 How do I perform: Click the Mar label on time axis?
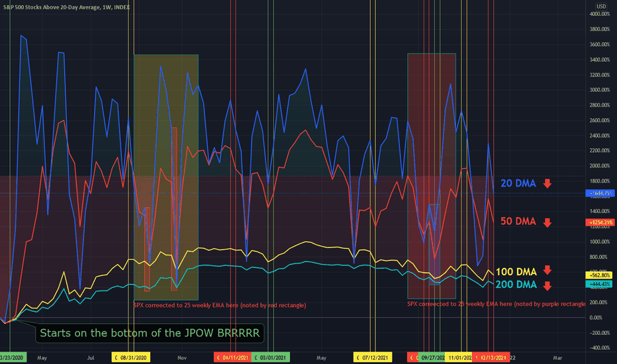tap(557, 357)
